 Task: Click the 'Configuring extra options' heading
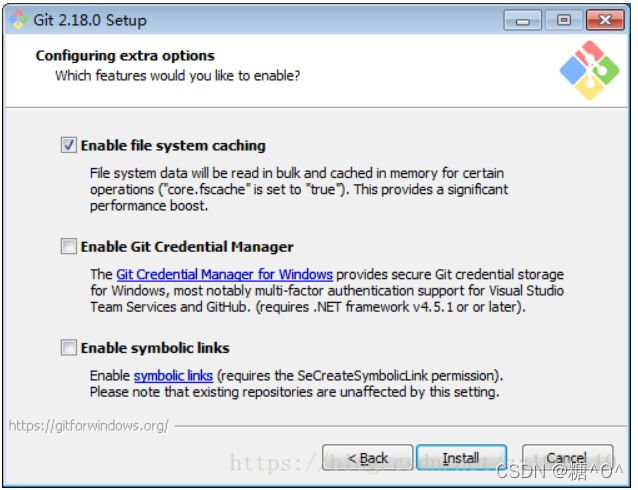[125, 56]
